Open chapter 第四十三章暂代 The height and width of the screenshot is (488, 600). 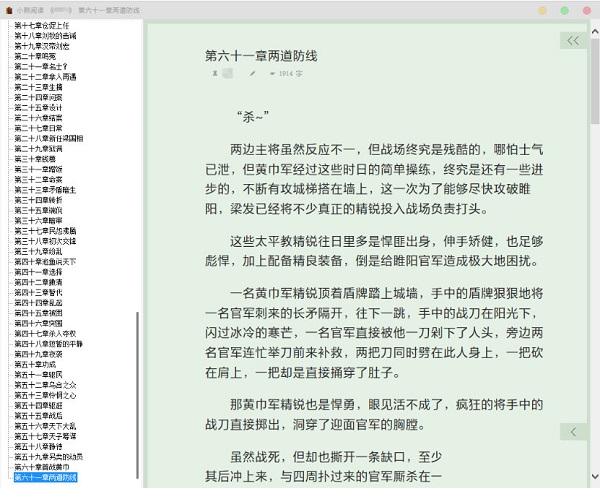pyautogui.click(x=38, y=292)
